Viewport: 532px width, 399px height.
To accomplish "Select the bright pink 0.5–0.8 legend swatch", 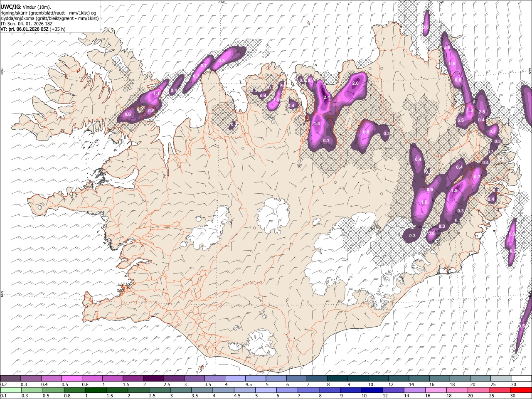I will click(71, 378).
